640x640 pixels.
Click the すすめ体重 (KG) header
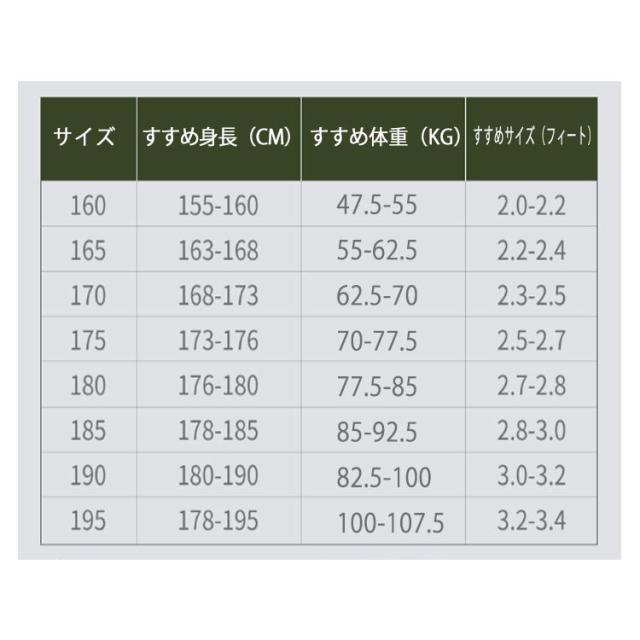(383, 138)
